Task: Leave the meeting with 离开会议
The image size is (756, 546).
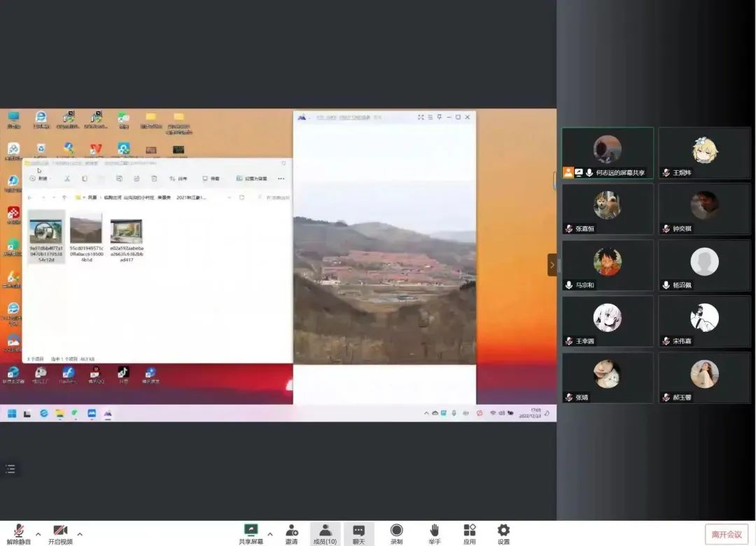Action: tap(726, 534)
